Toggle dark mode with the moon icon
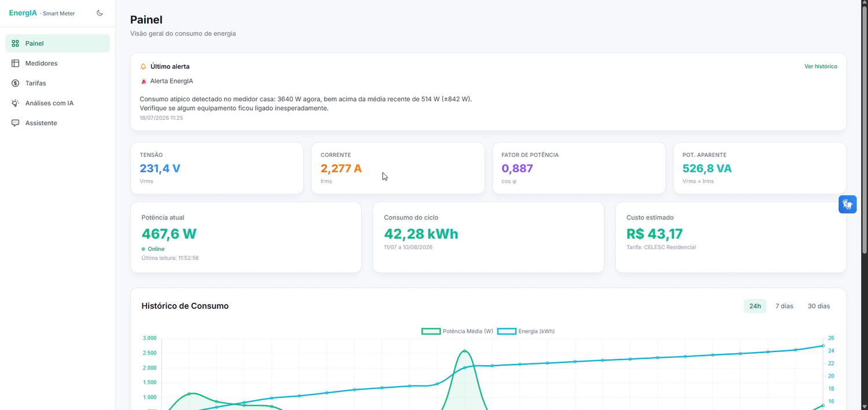 [100, 13]
